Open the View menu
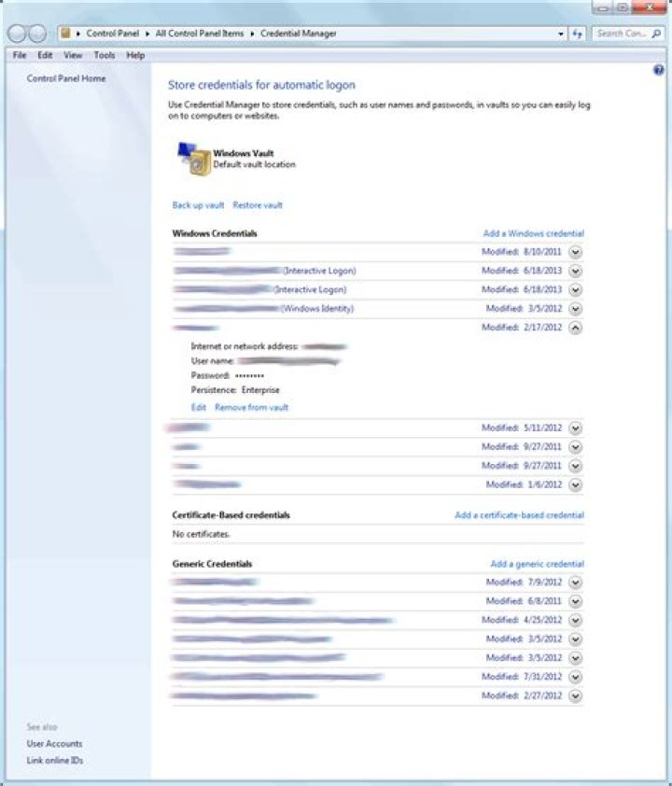 (x=73, y=55)
